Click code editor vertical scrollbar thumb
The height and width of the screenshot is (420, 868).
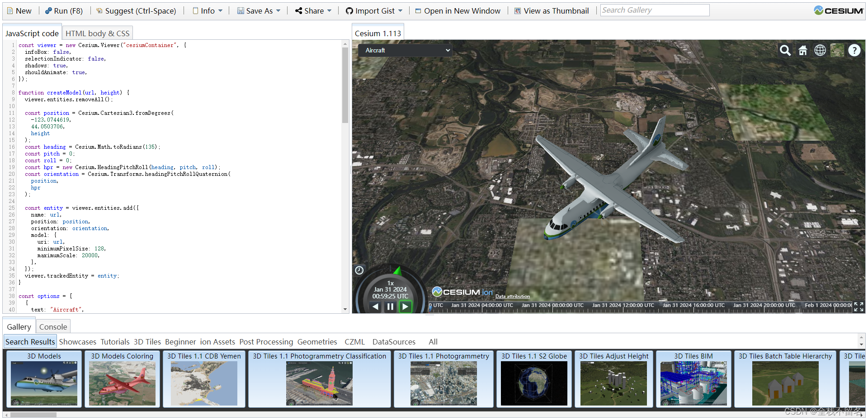[x=345, y=85]
